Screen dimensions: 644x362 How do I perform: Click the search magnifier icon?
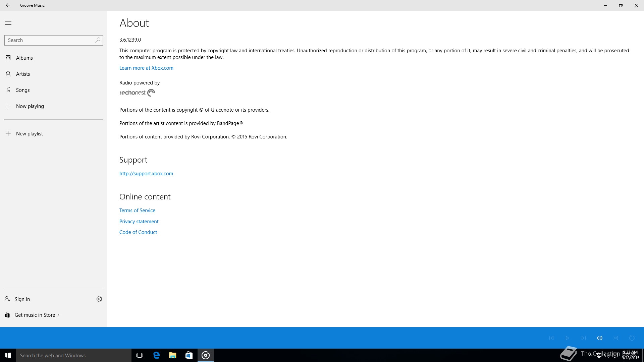point(98,40)
